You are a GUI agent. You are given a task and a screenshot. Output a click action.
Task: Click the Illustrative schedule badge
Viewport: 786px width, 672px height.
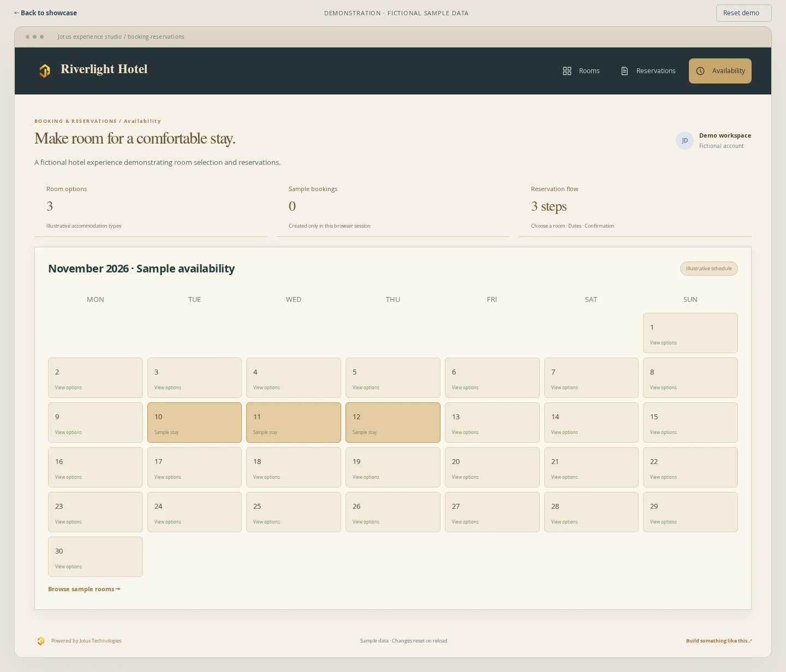click(708, 269)
